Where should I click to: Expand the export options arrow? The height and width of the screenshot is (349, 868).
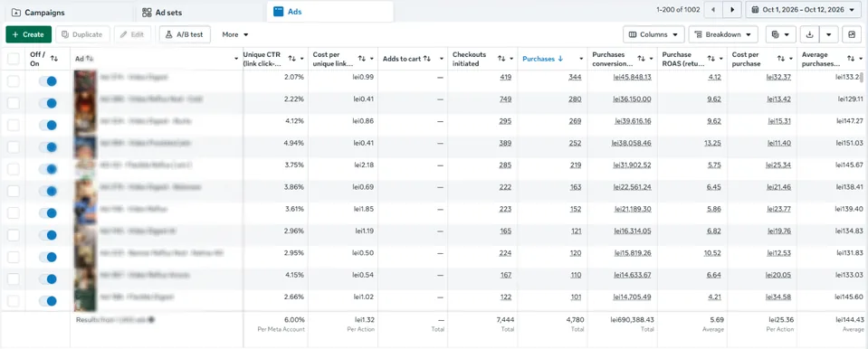(x=828, y=34)
